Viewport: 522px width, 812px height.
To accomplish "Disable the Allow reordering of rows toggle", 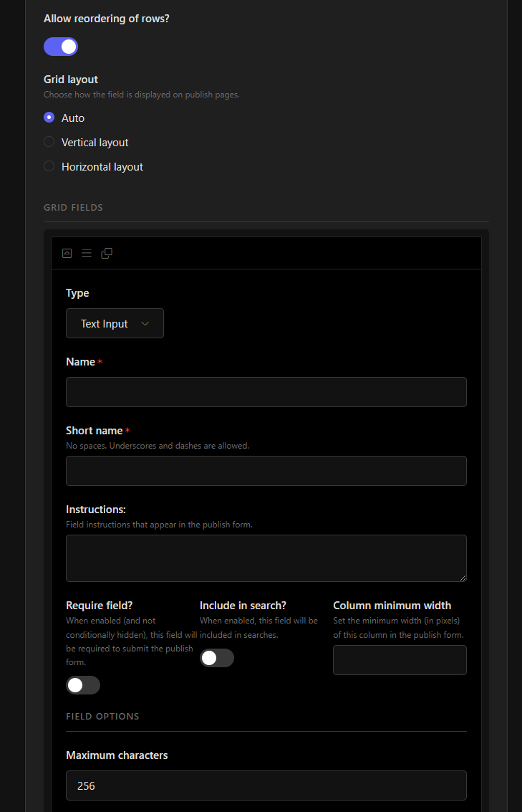I will point(61,47).
